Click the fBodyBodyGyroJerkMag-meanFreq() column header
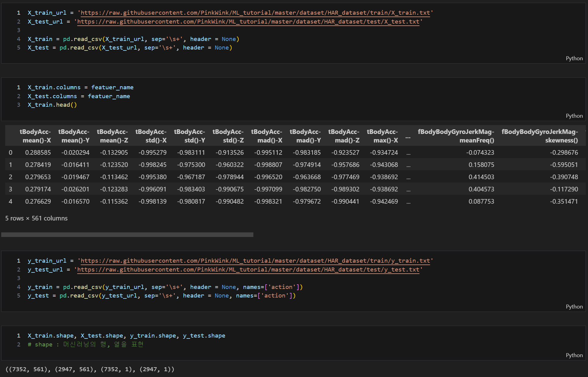Screen dimensions: 588x377 456,136
